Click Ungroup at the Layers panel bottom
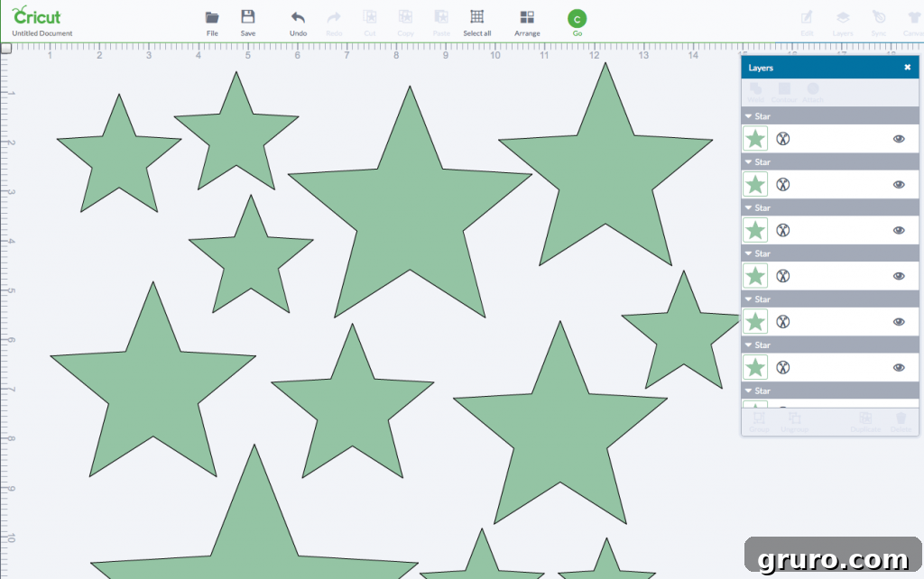 794,422
